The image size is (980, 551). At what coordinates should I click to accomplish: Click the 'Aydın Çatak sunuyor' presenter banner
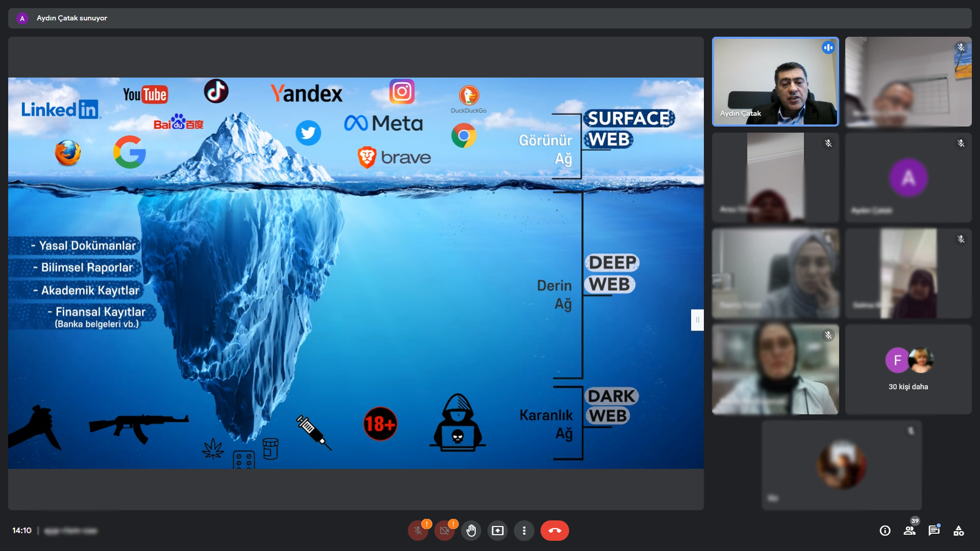tap(490, 18)
